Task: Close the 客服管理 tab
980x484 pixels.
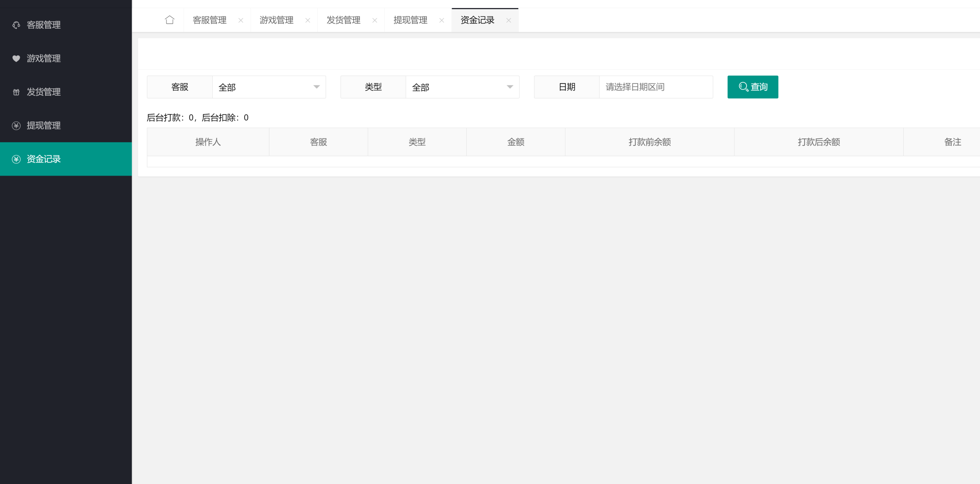Action: click(241, 20)
